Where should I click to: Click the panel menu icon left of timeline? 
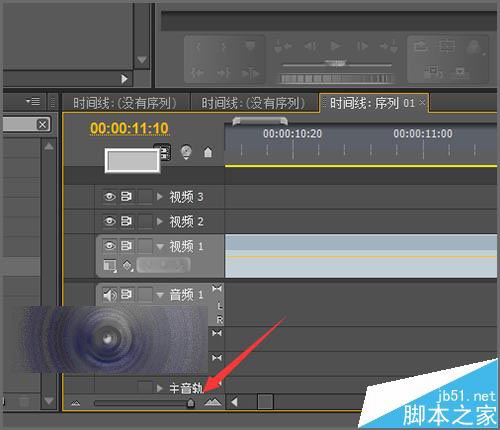33,101
